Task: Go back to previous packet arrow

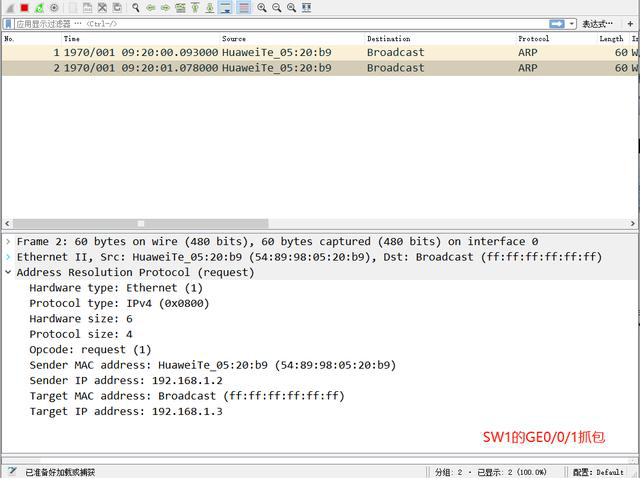Action: pos(151,7)
